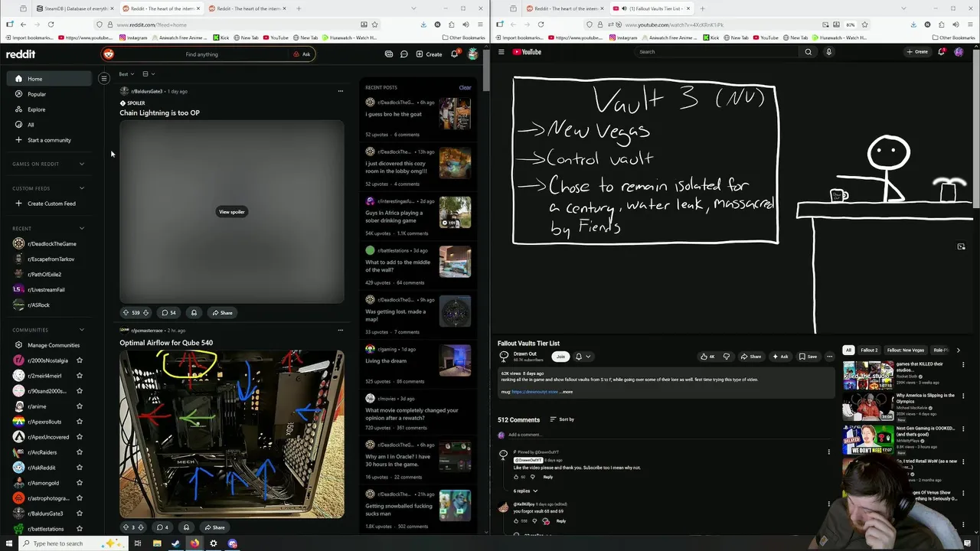The image size is (980, 551).
Task: Open Reddit notifications bell
Action: (x=454, y=54)
